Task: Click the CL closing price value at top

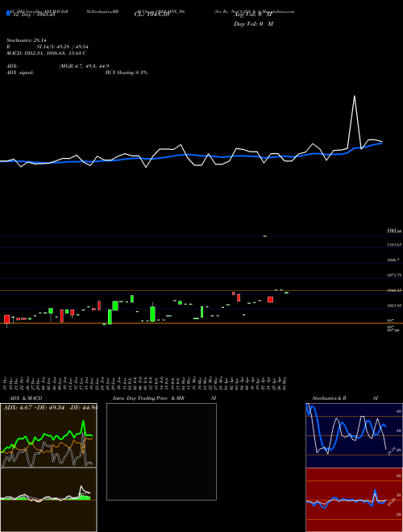Action: click(152, 15)
